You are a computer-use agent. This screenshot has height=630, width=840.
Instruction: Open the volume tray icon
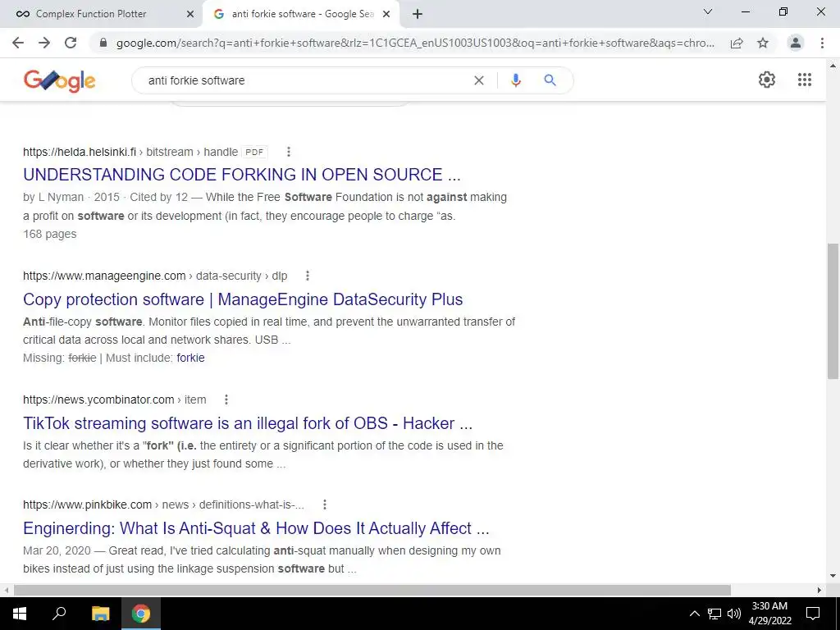coord(734,614)
